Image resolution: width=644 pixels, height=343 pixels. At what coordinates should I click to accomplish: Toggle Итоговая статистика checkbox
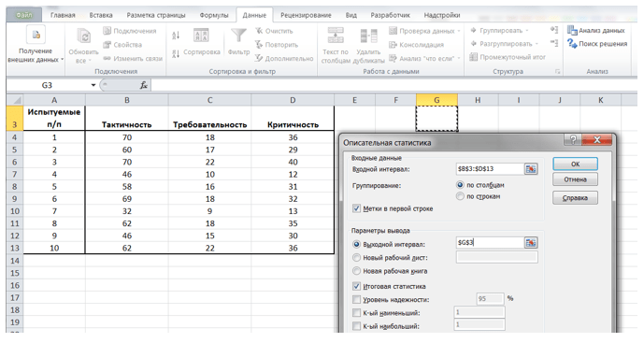click(356, 286)
